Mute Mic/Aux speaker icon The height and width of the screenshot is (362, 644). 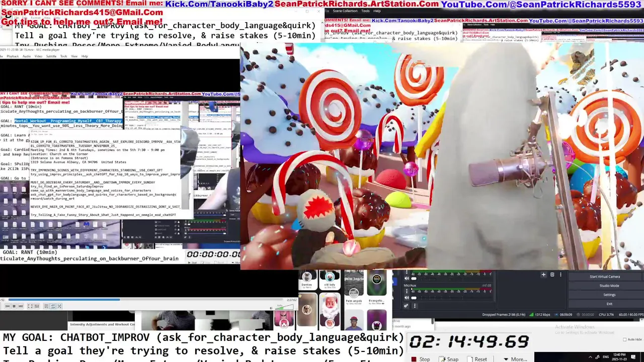click(x=407, y=298)
